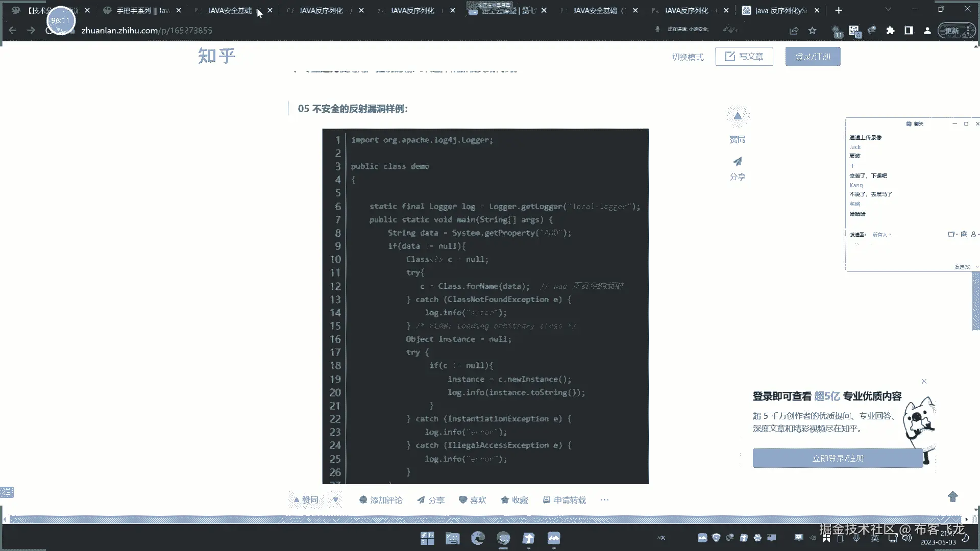The width and height of the screenshot is (980, 551).
Task: Click the 赞同 upvote triangle in sidebar
Action: point(737,117)
